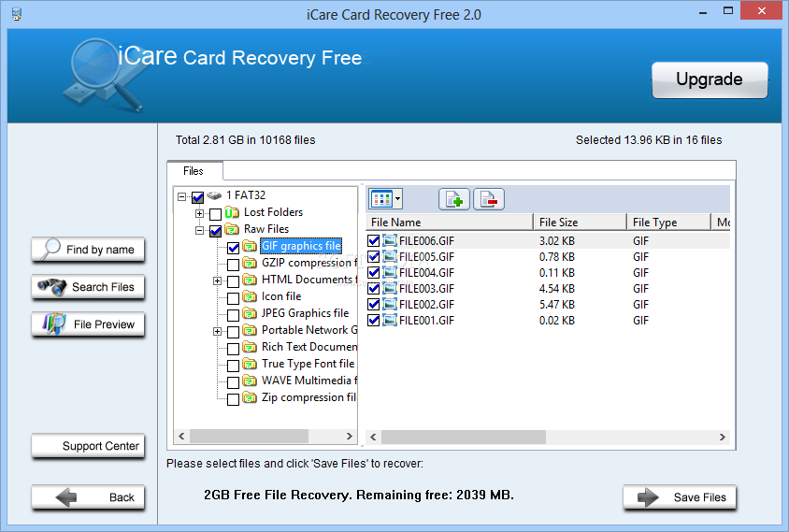Click the file list scroll right arrow
Screen dimensions: 789x532
[x=722, y=437]
